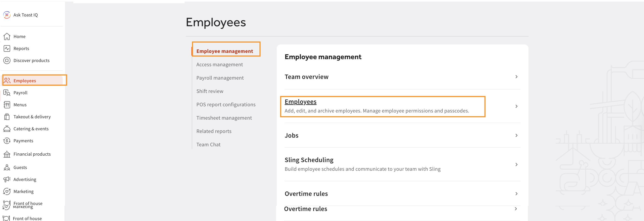Click the Reports chart icon
The height and width of the screenshot is (221, 644).
click(7, 48)
